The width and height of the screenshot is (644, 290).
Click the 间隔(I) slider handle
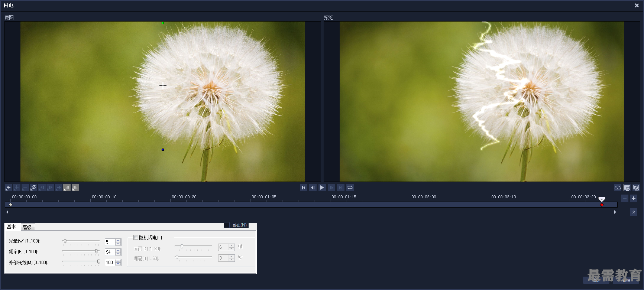[177, 257]
